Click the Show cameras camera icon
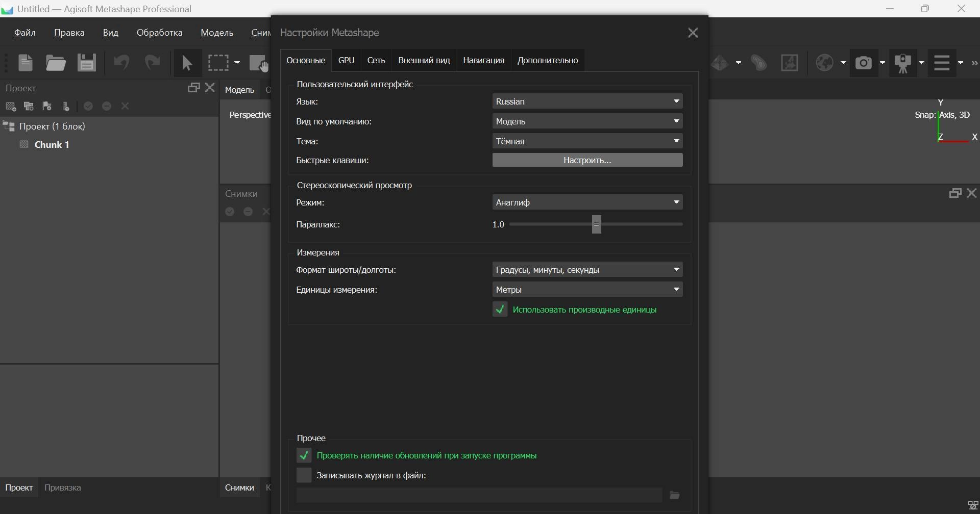 [x=864, y=63]
